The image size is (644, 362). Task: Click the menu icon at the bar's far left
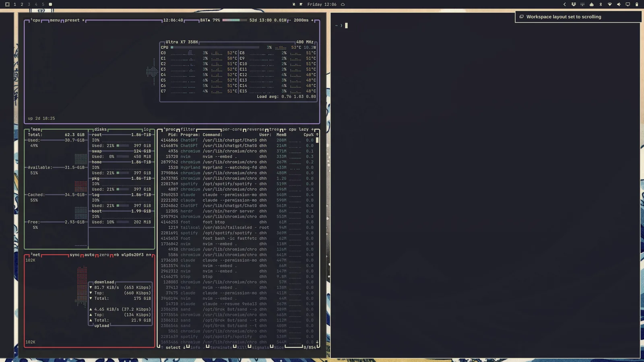(x=7, y=4)
